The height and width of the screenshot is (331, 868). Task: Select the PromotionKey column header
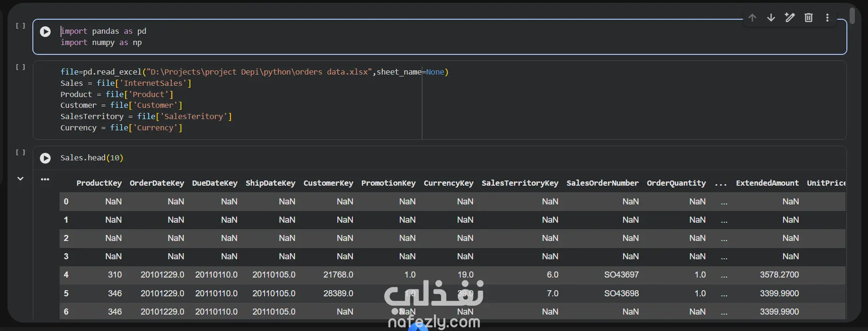pyautogui.click(x=388, y=183)
